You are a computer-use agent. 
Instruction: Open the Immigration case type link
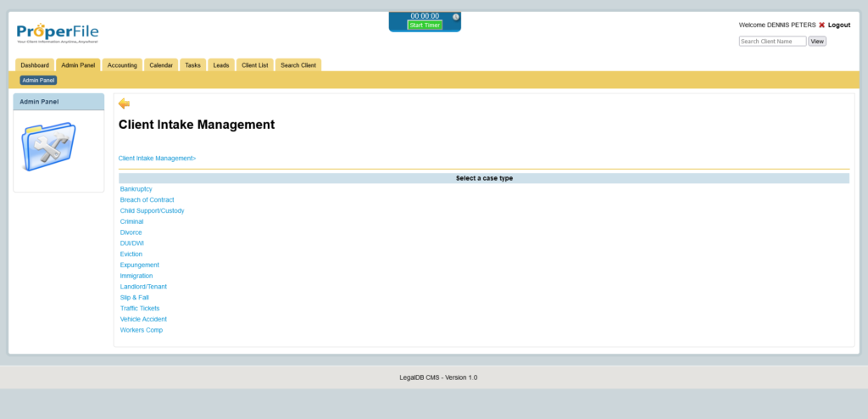(x=136, y=276)
